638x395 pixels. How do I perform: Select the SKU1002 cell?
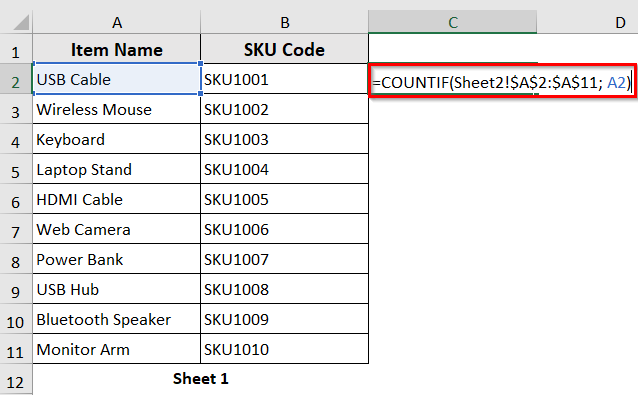284,109
